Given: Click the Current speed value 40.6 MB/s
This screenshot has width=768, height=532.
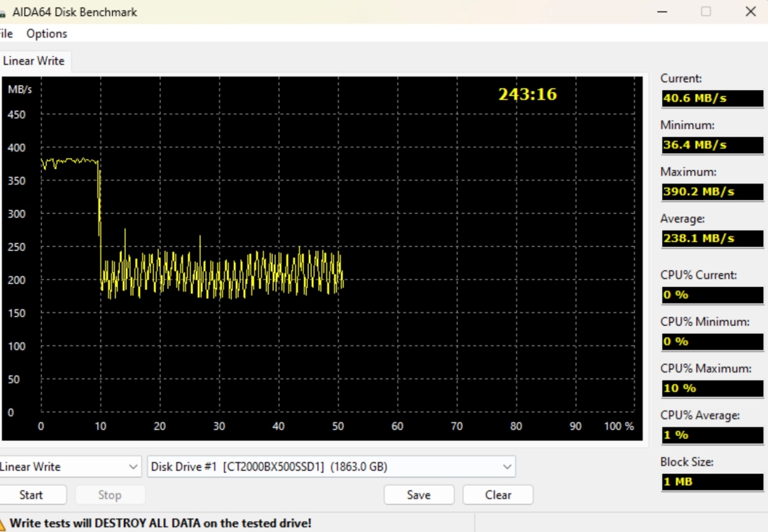Looking at the screenshot, I should (712, 98).
